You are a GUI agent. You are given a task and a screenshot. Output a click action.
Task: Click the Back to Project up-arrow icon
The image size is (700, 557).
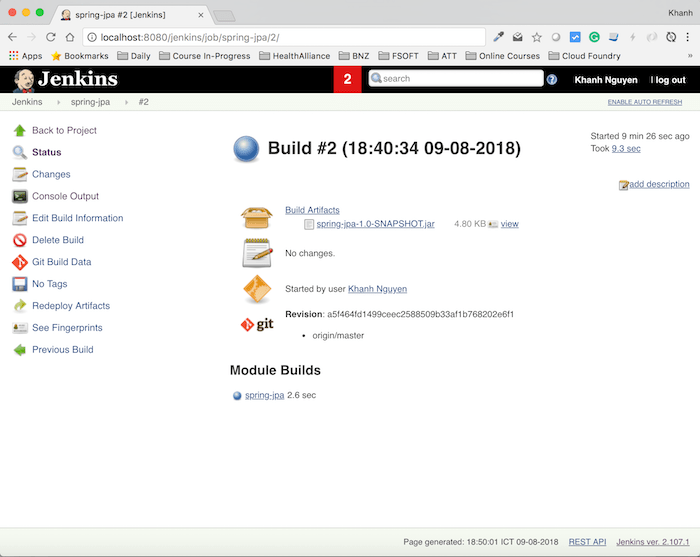(x=20, y=130)
